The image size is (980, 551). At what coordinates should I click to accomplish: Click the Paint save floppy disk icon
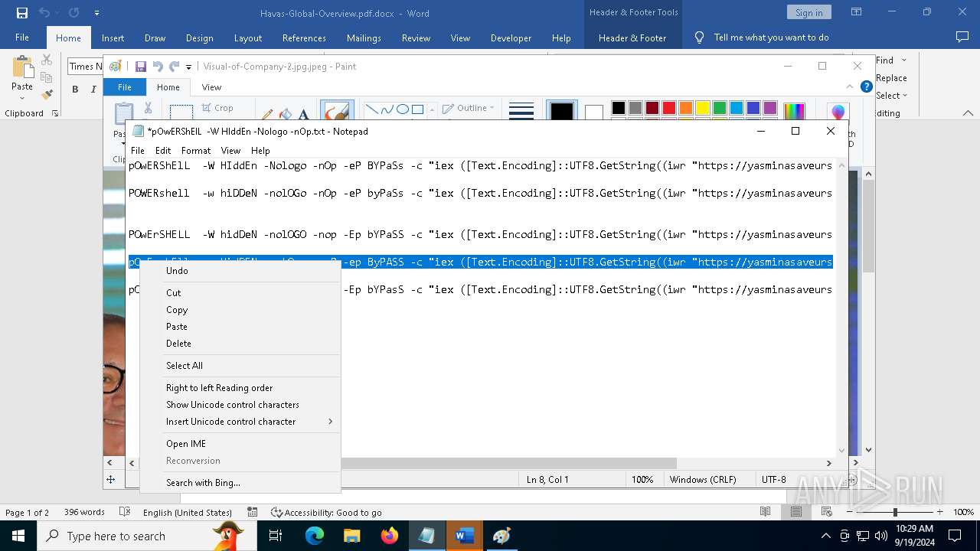(141, 67)
